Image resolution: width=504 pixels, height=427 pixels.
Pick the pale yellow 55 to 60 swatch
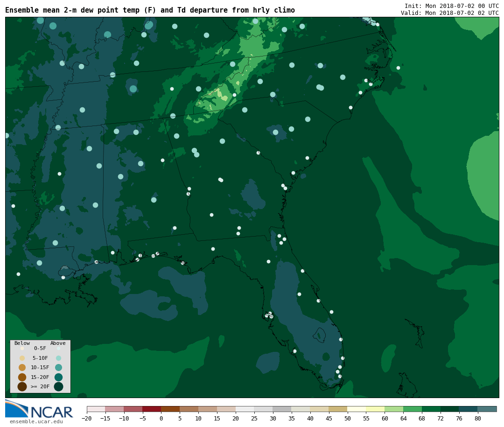(375, 409)
